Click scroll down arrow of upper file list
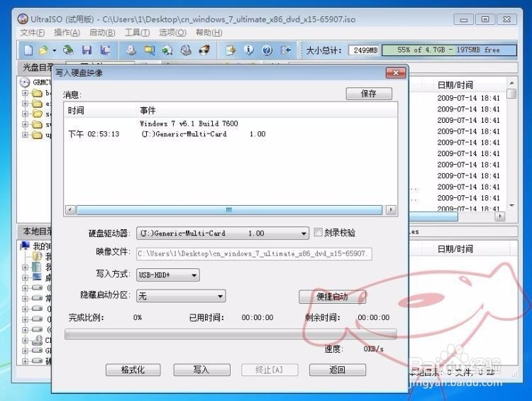Screen dimensions: 532x401 (511, 205)
